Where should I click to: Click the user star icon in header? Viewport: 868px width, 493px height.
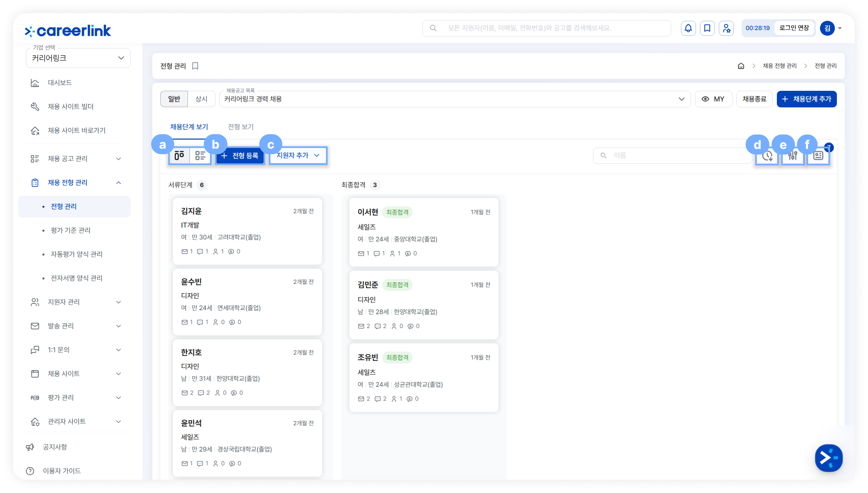pyautogui.click(x=726, y=28)
